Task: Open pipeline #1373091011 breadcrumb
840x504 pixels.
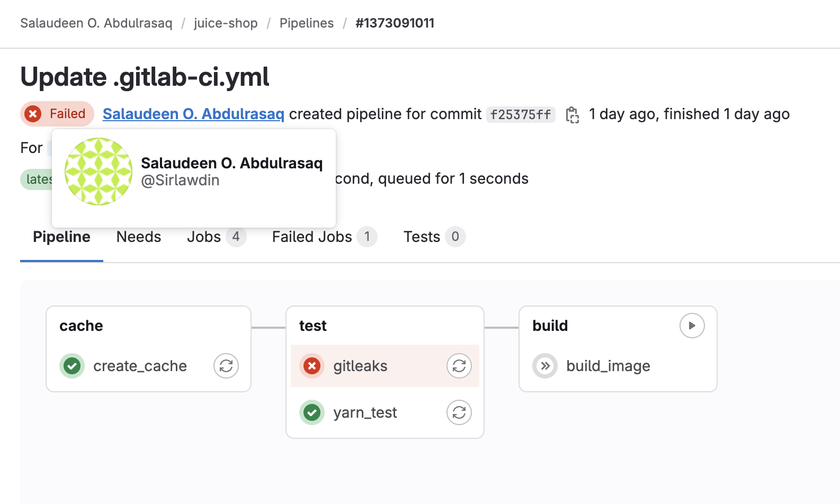Action: click(395, 23)
